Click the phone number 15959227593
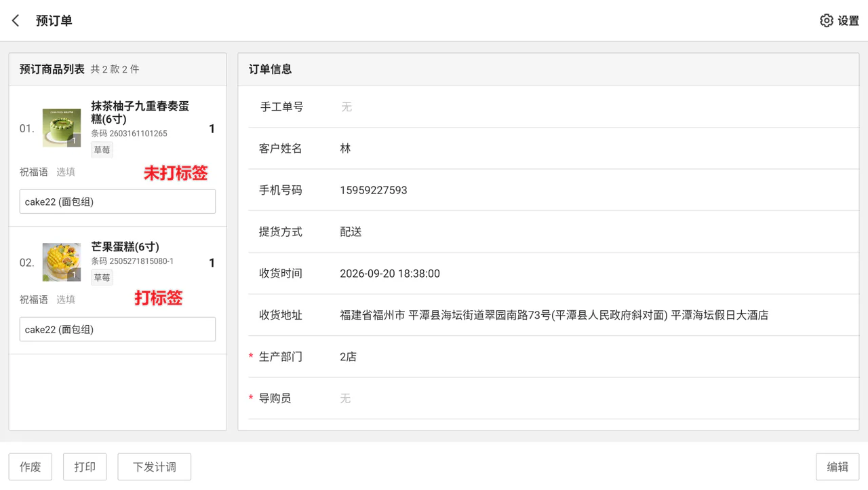 tap(374, 191)
